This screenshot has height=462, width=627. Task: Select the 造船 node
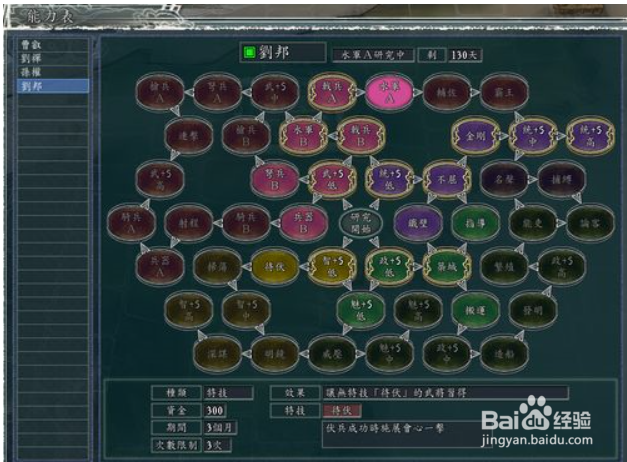504,354
